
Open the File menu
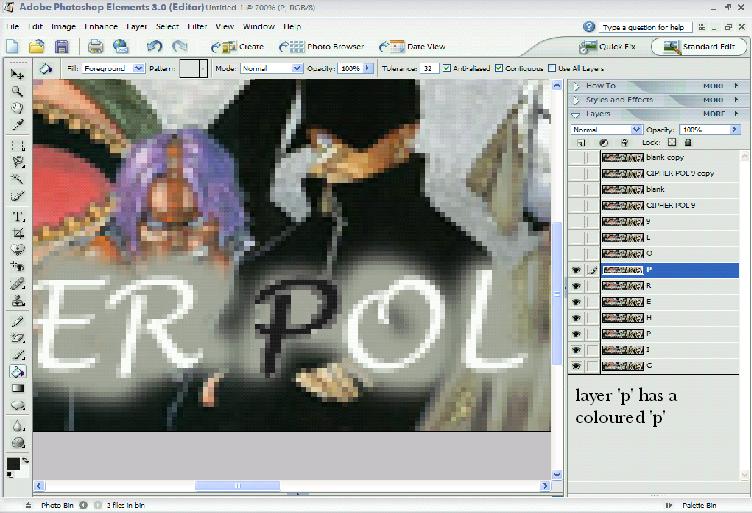click(x=12, y=27)
